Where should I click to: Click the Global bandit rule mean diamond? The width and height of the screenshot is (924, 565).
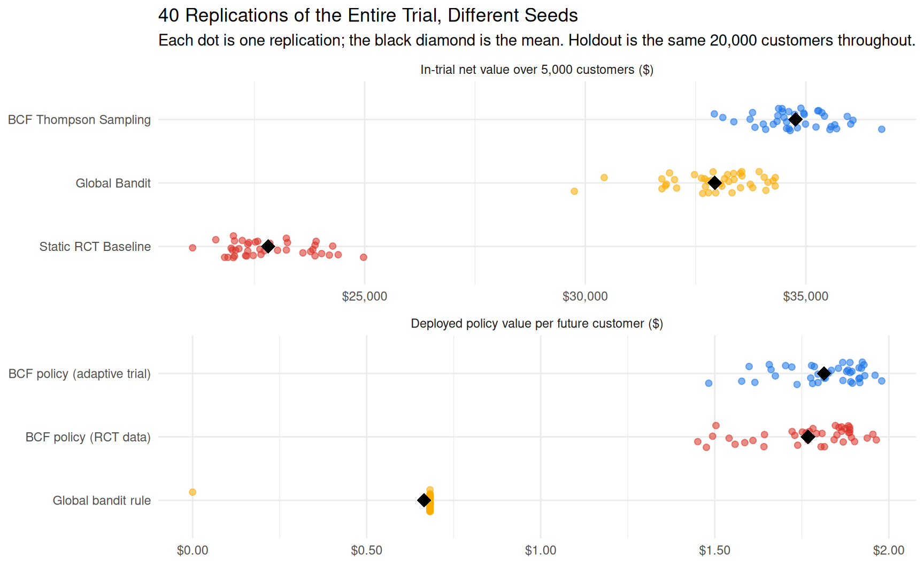click(x=424, y=500)
